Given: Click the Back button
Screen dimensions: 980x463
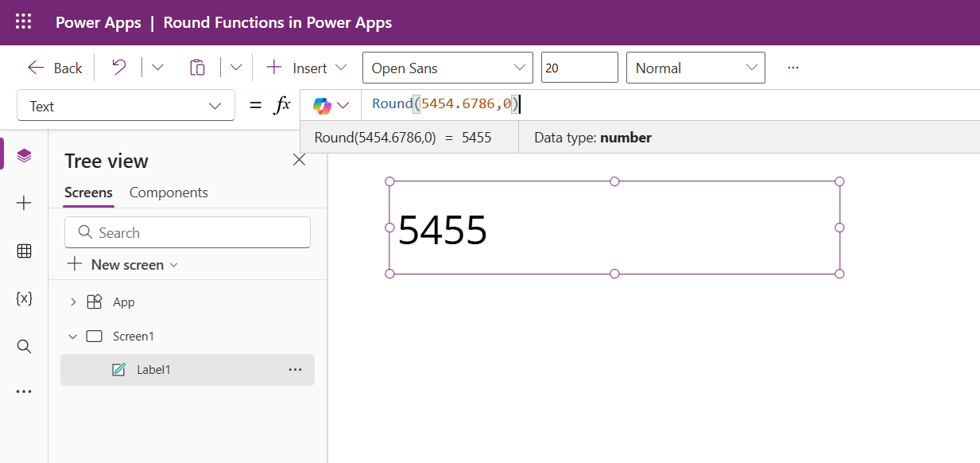Looking at the screenshot, I should [54, 68].
